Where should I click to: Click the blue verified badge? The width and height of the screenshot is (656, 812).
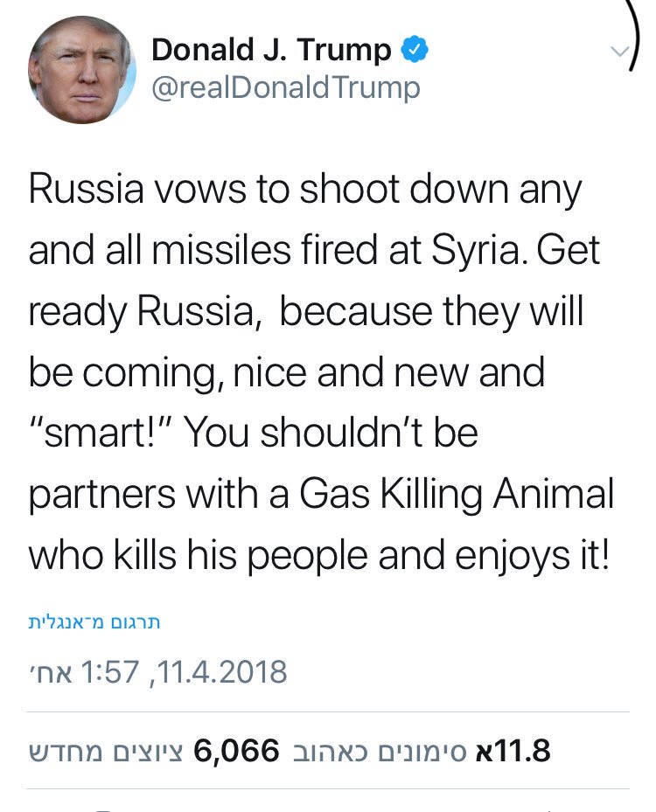(414, 49)
